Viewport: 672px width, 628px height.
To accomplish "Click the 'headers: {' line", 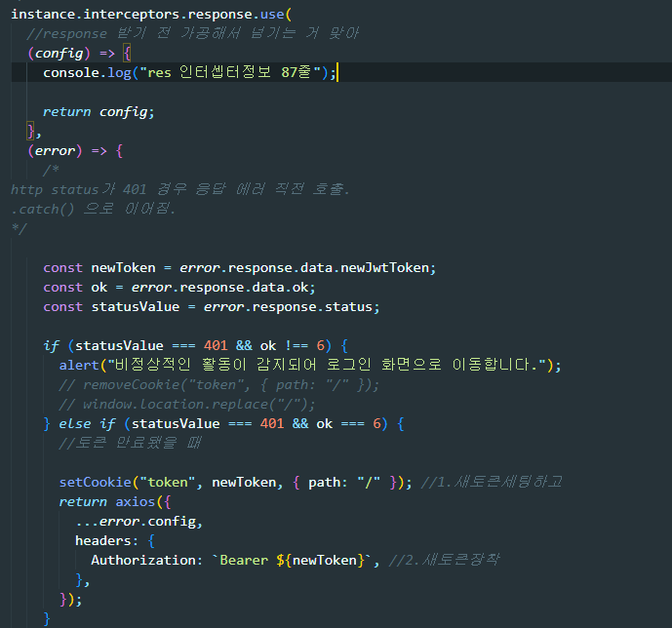I will pyautogui.click(x=115, y=540).
